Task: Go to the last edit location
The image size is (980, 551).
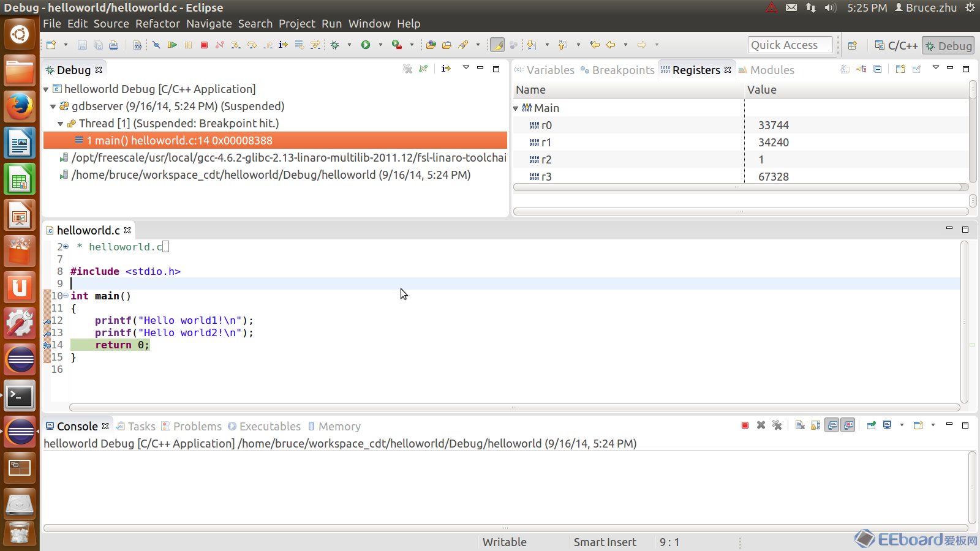Action: pyautogui.click(x=594, y=45)
